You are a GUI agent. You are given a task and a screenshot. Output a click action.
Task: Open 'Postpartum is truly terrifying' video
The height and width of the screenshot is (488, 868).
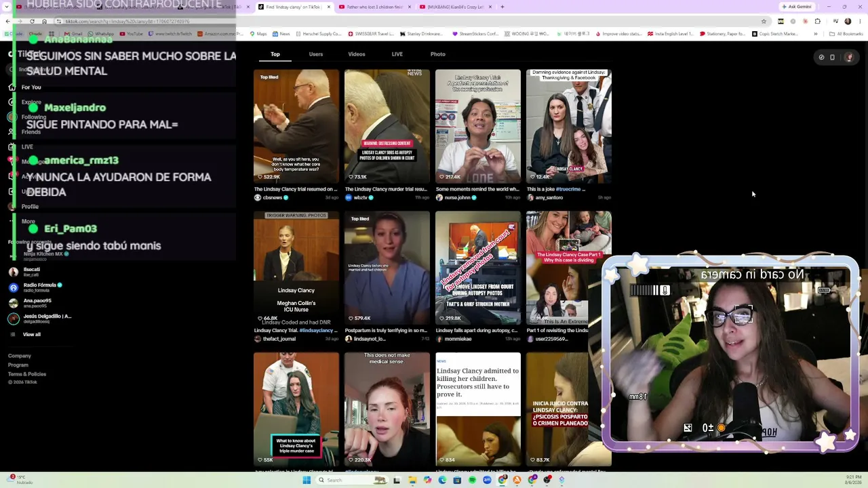click(387, 268)
